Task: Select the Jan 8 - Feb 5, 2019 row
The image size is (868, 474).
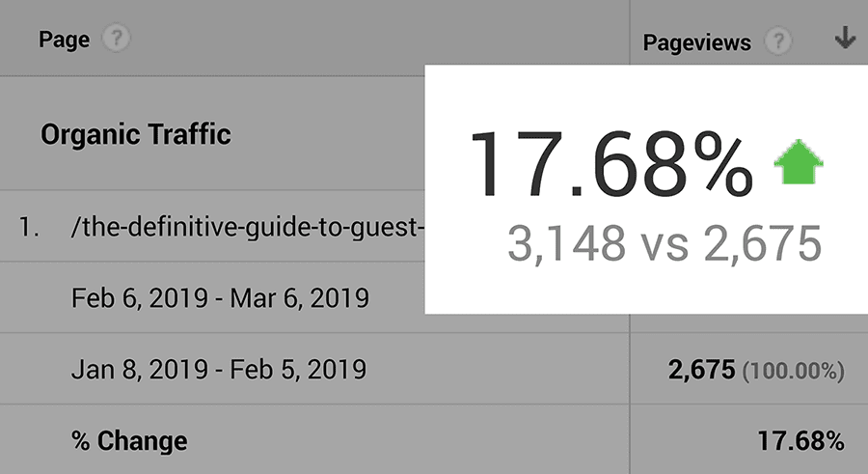Action: 219,369
